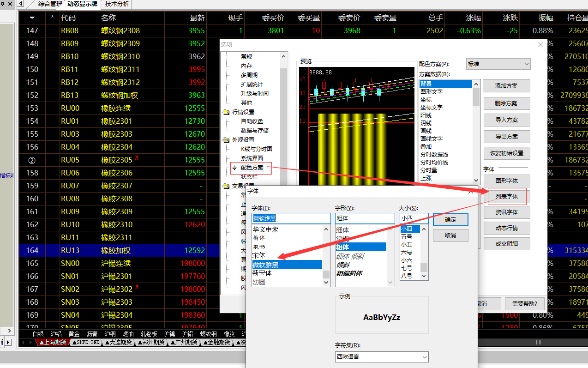588x368 pixels.
Task: Select K线与分时图 in the options tree
Action: click(257, 149)
